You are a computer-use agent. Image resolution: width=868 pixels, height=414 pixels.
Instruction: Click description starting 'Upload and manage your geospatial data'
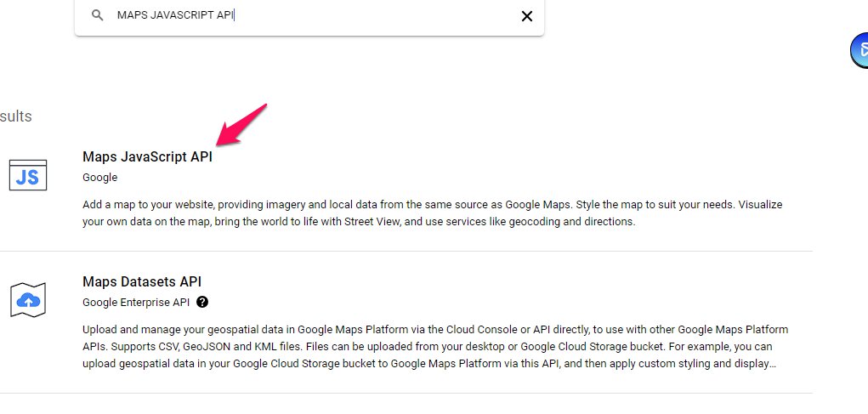pos(435,347)
